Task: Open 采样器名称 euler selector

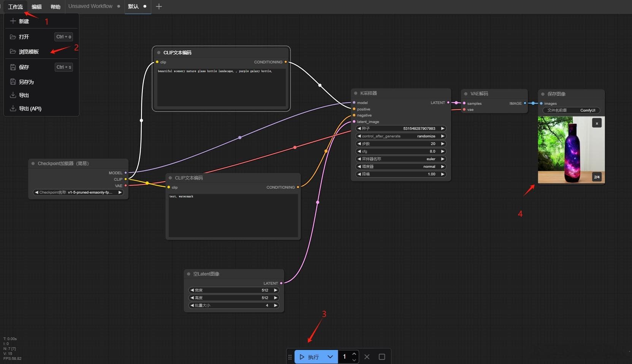Action: point(401,159)
